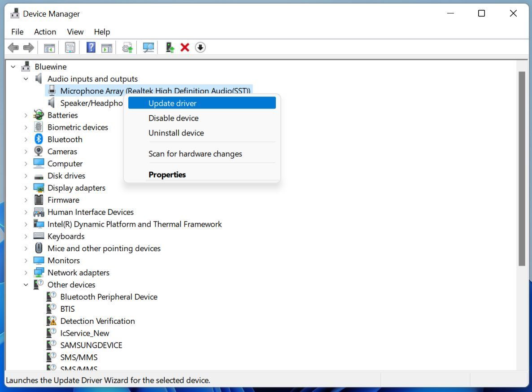532x392 pixels.
Task: Click the blue Help question-mark toolbar icon
Action: (x=91, y=48)
